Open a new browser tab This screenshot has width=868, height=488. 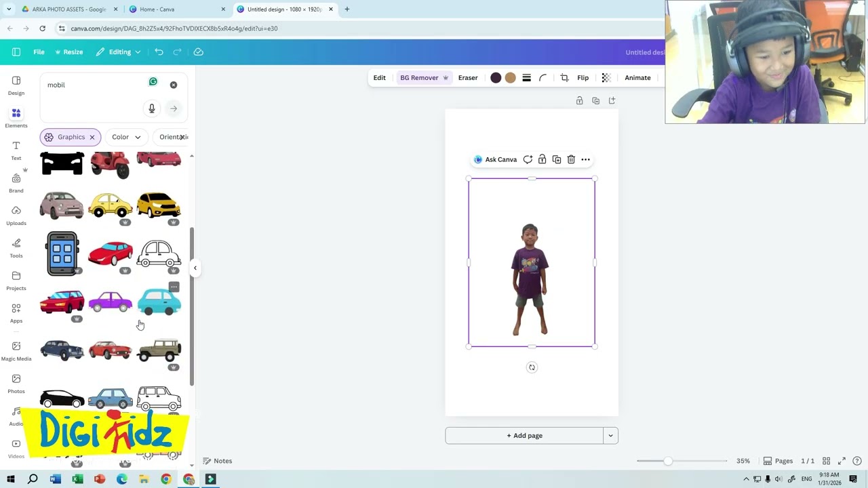tap(347, 9)
